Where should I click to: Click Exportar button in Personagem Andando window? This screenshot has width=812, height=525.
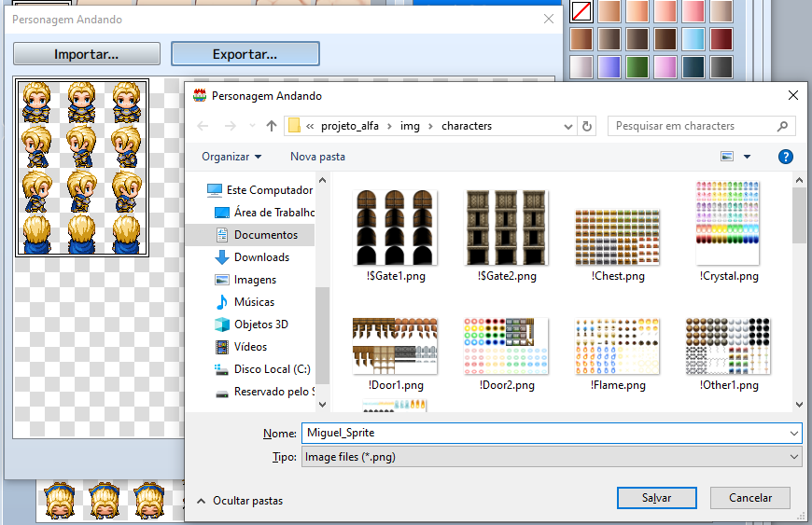pos(245,54)
